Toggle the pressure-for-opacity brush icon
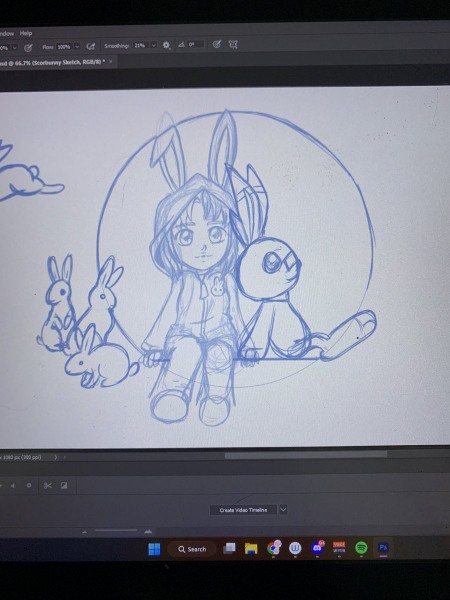450x600 pixels. pos(28,47)
